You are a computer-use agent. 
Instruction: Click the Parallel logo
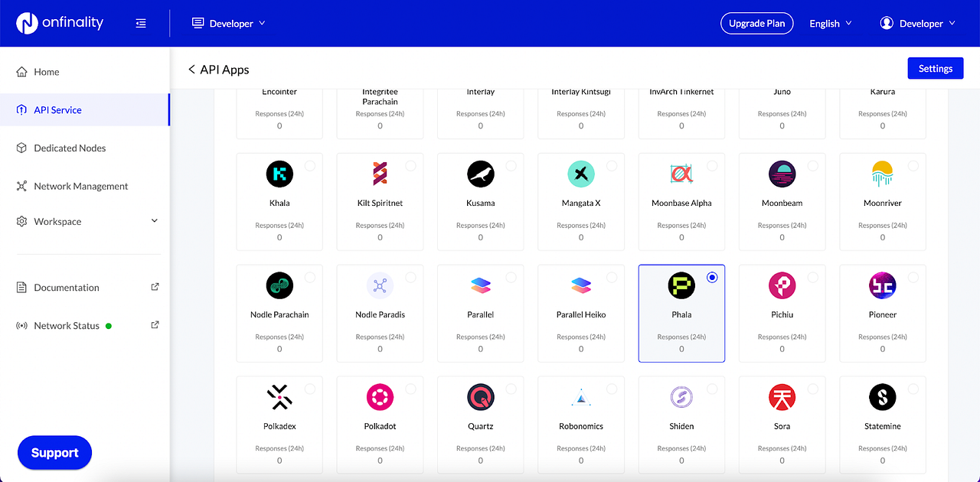(481, 286)
